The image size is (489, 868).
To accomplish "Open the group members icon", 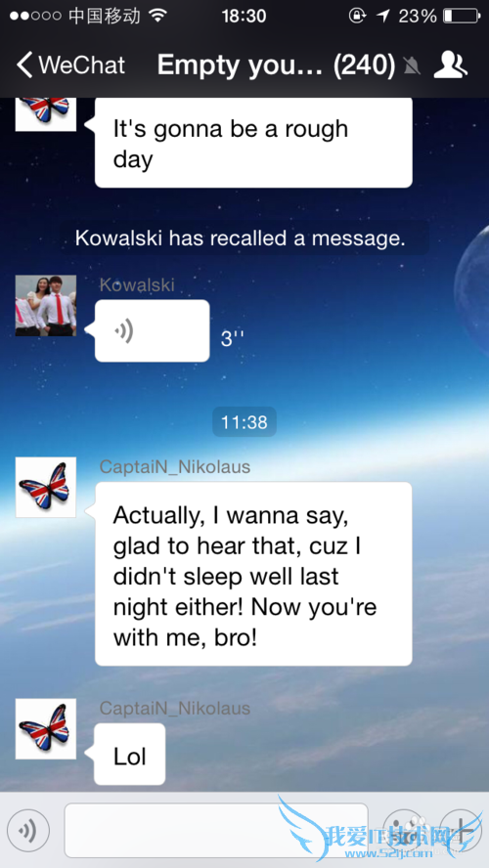I will [x=450, y=65].
